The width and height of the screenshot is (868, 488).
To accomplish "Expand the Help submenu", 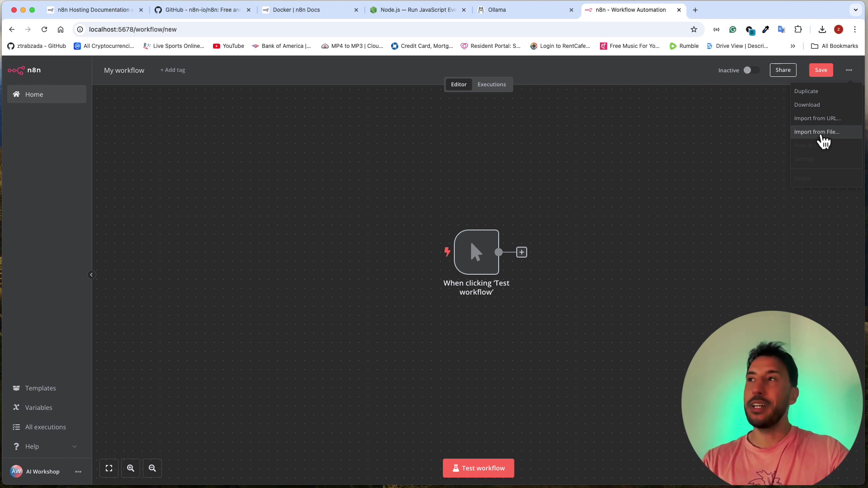I will [x=75, y=446].
